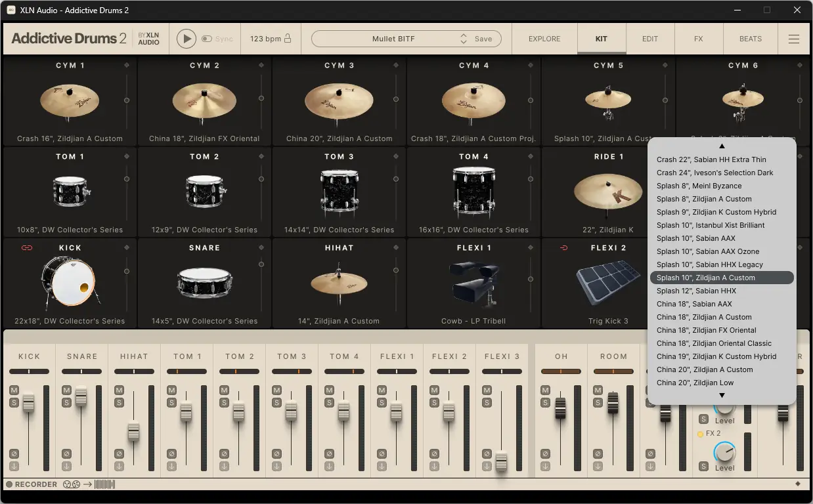Screen dimensions: 813x504
Task: Choose Splash 12", Sabian HHX
Action: coord(722,291)
